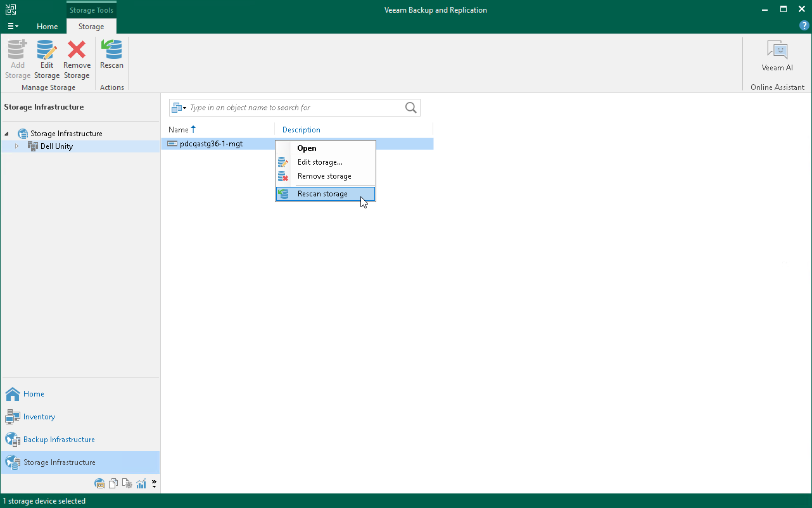Click the help question mark icon

(x=804, y=25)
